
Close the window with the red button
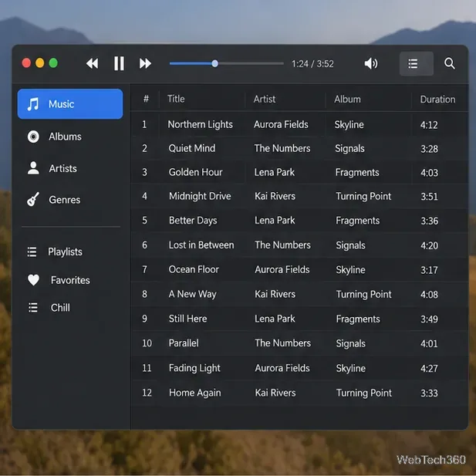point(26,62)
